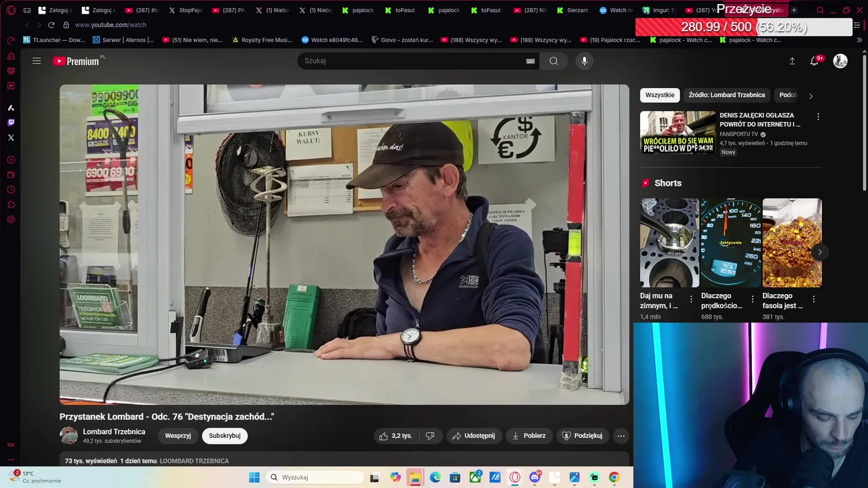Open the golden beans 'Dlaczego fasola' short thumbnail
This screenshot has height=488, width=868.
[791, 243]
